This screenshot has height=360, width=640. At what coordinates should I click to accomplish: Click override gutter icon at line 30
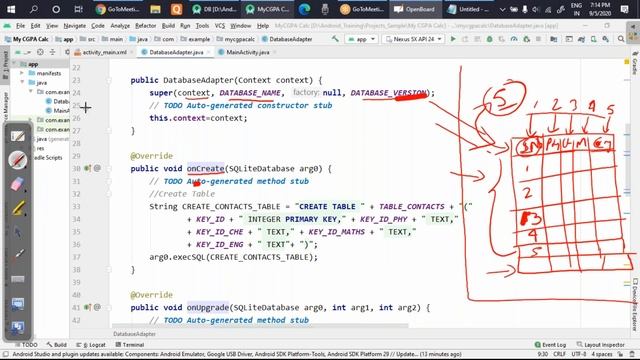click(x=87, y=168)
